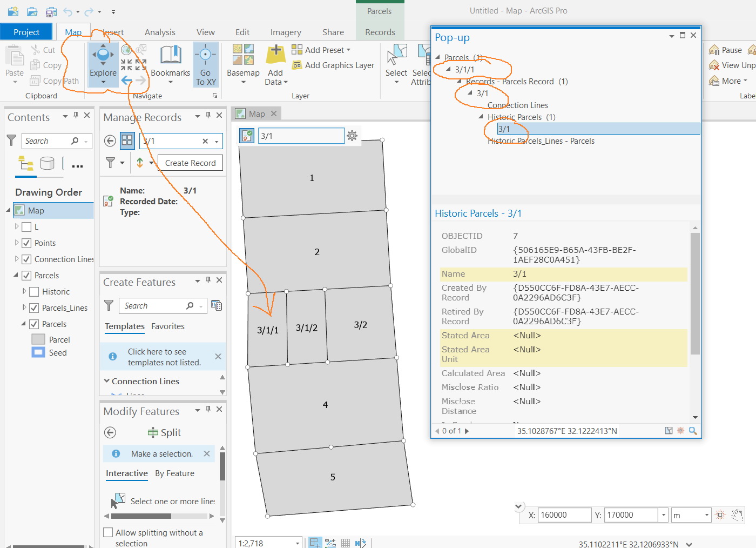Click the back arrow in Modify Features
The image size is (756, 548).
pyautogui.click(x=110, y=432)
